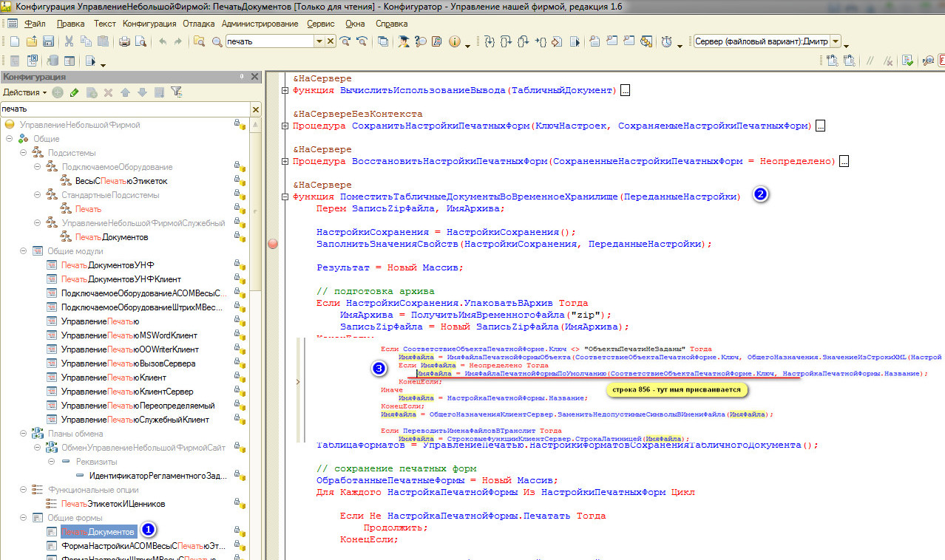Collapse the ПоместитьТабличныеДокументыВоВременноеХранилище function
Screen dimensions: 945x560
point(286,197)
